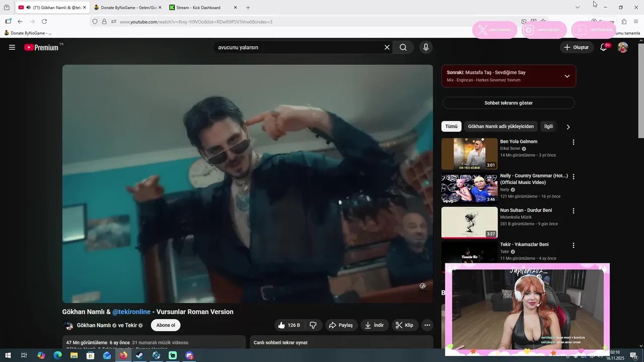Open the @tekironline mention link
Screen dimensions: 644x362
[x=131, y=312]
